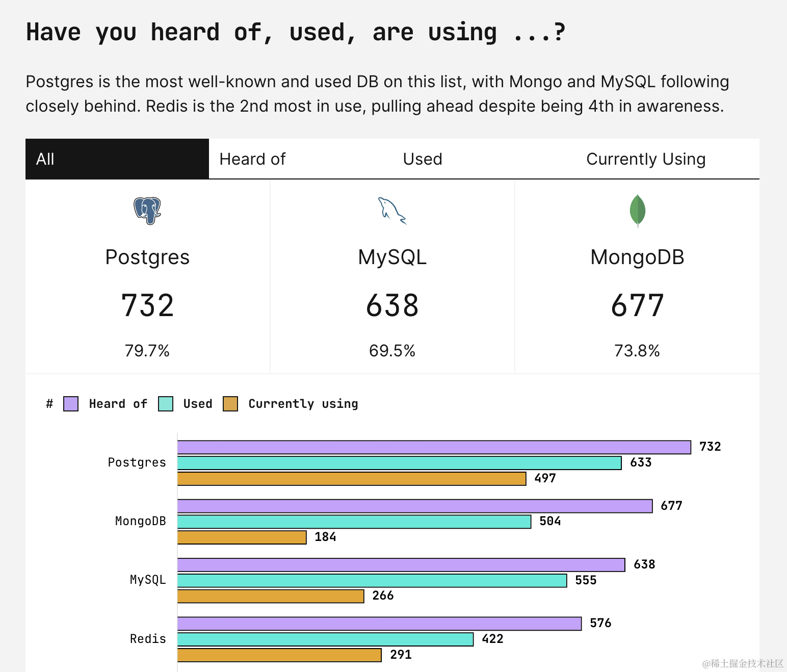Click the MongoDB 677 summary card number
787x672 pixels.
(637, 305)
